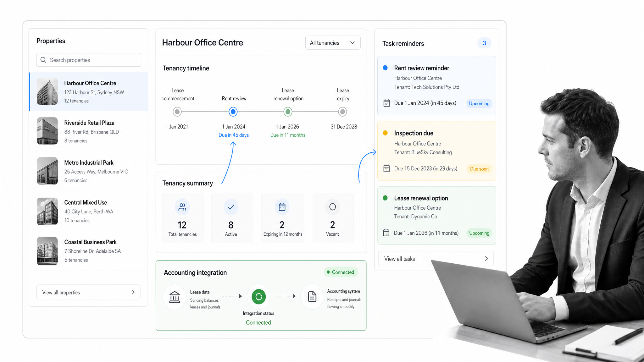This screenshot has height=362, width=644.
Task: Click the Connected status badge in Accounting integration
Action: (x=341, y=272)
